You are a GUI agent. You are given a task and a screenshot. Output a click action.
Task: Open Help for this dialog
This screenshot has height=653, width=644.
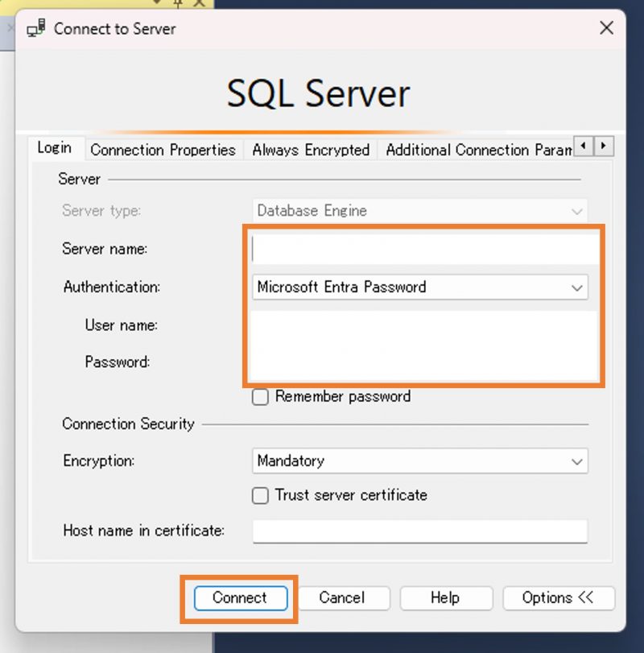coord(445,598)
